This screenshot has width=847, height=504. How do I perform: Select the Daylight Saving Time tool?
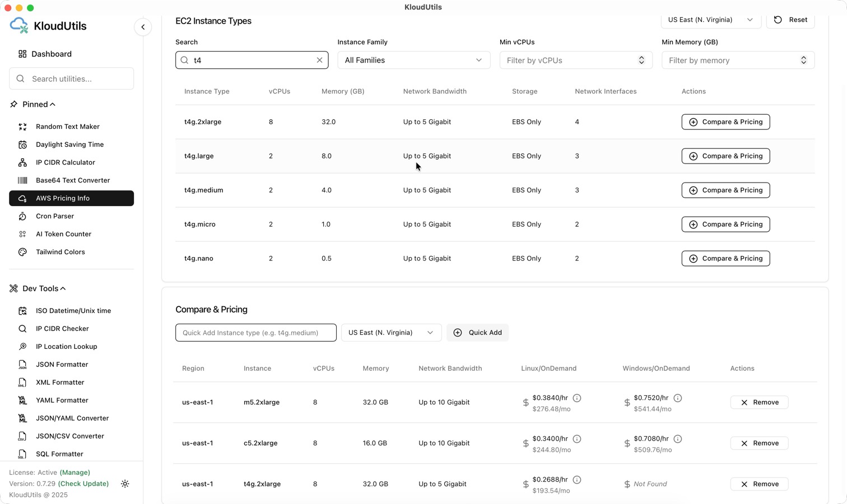coord(69,144)
